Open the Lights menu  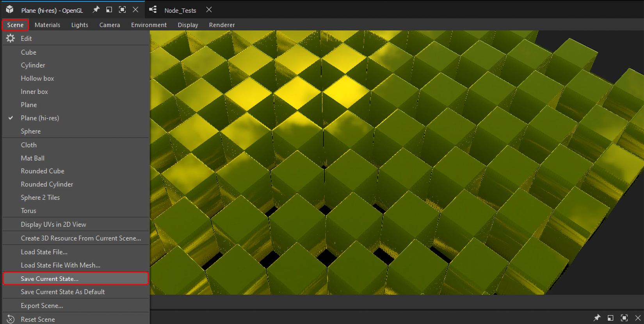click(x=80, y=25)
